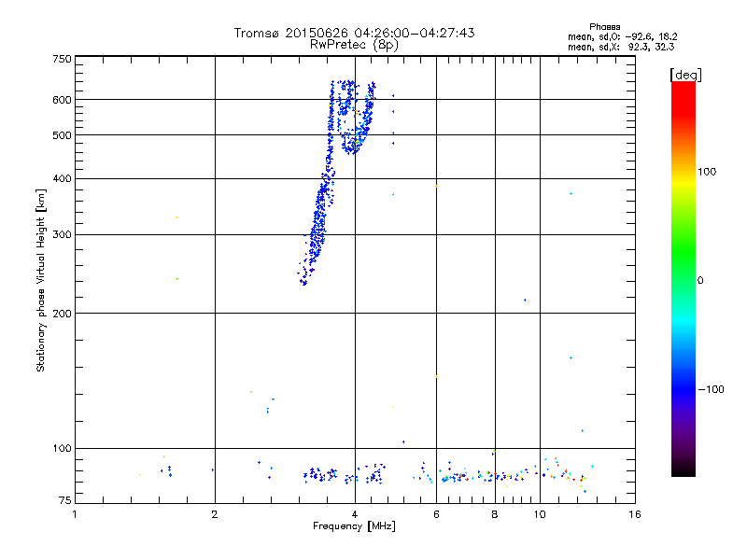Click 'Stationary phase Virtual Height [km]' axis label
Viewport: 747px width, 560px height.
pyautogui.click(x=41, y=280)
